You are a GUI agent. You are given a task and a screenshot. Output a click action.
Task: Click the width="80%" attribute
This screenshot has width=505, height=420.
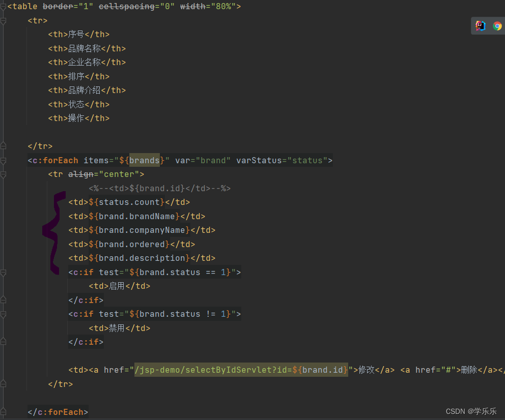coord(208,6)
